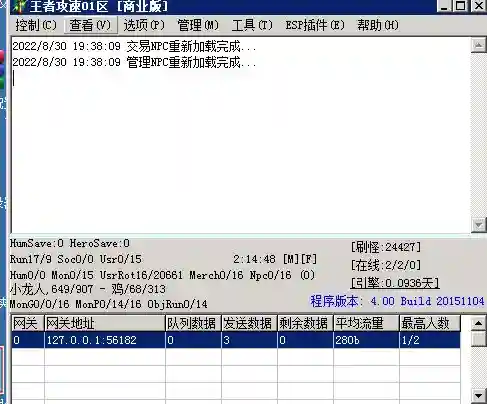
Task: Open the 管理(M) menu
Action: click(x=198, y=25)
